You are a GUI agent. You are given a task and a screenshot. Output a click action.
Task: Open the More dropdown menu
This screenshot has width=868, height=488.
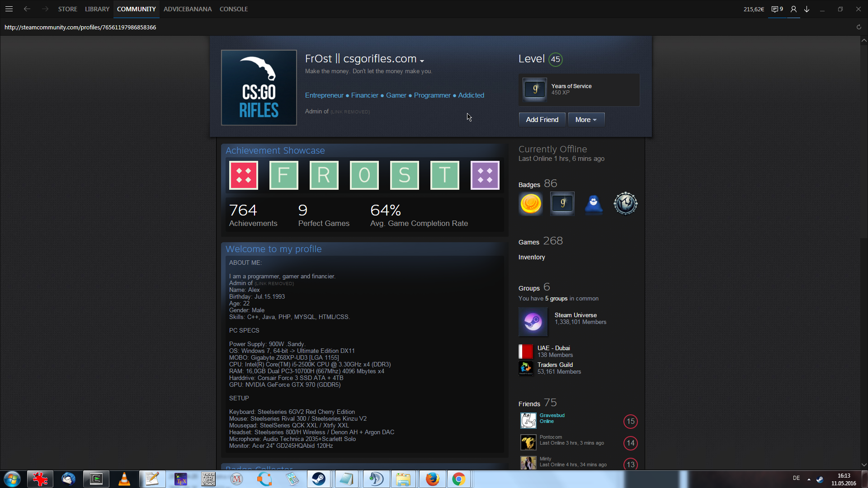point(586,120)
